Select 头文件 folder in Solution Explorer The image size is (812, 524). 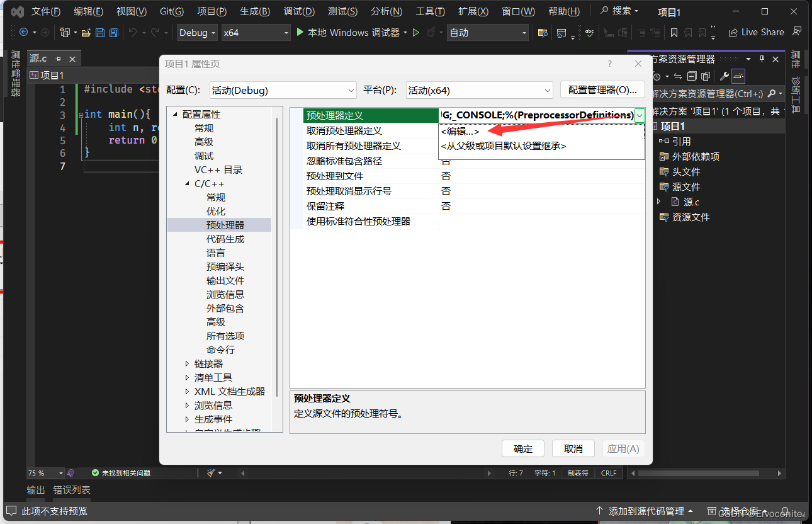tap(686, 172)
